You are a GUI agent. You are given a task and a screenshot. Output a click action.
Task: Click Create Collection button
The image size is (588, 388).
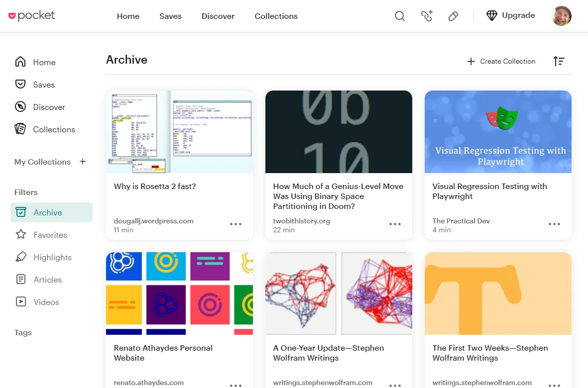(x=501, y=61)
